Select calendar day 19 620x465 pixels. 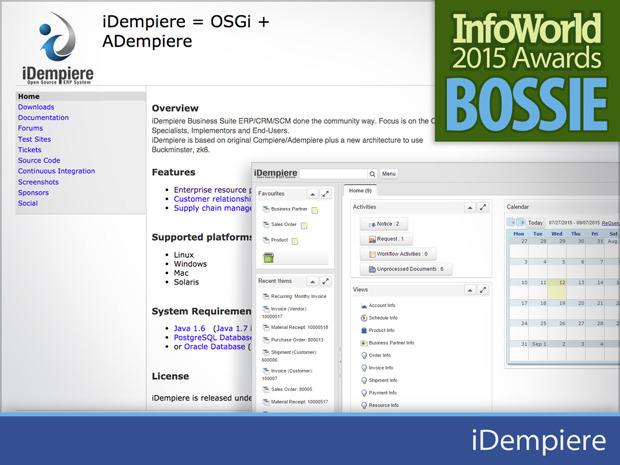(557, 309)
